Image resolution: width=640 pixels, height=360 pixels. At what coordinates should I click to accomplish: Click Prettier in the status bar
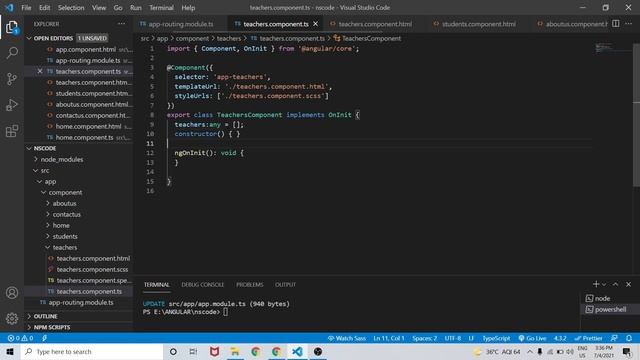click(x=588, y=338)
